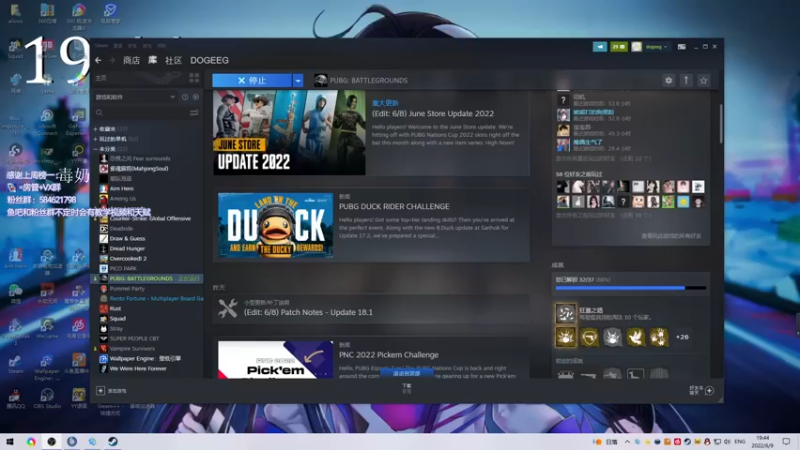Click the achievements progress bar 32/37
Image resolution: width=800 pixels, height=450 pixels.
630,288
